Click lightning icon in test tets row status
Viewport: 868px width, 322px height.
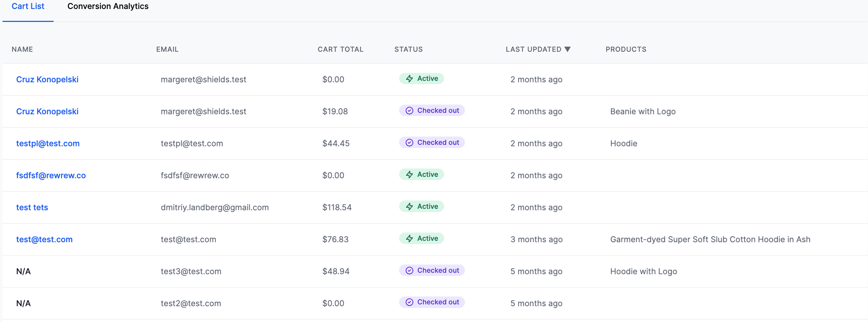pyautogui.click(x=409, y=207)
